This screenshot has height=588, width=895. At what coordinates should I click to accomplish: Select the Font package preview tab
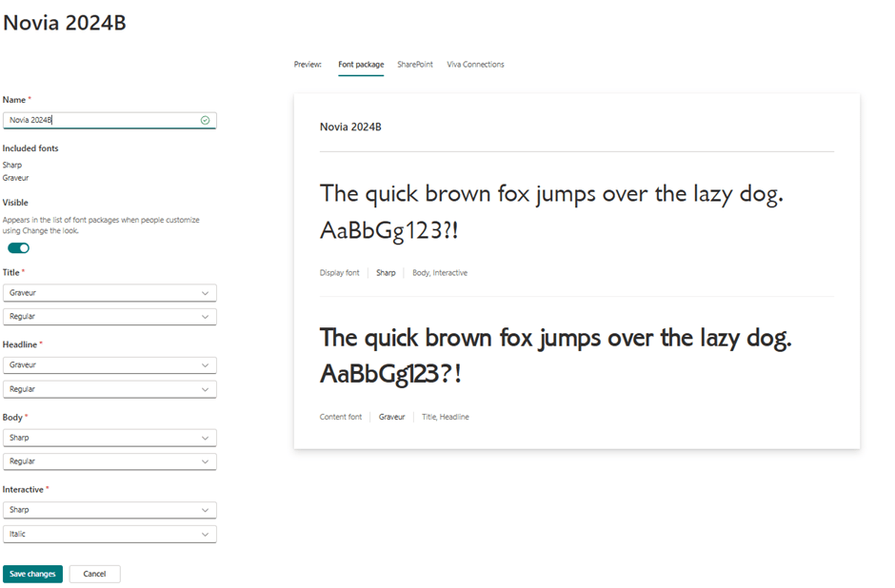click(360, 64)
